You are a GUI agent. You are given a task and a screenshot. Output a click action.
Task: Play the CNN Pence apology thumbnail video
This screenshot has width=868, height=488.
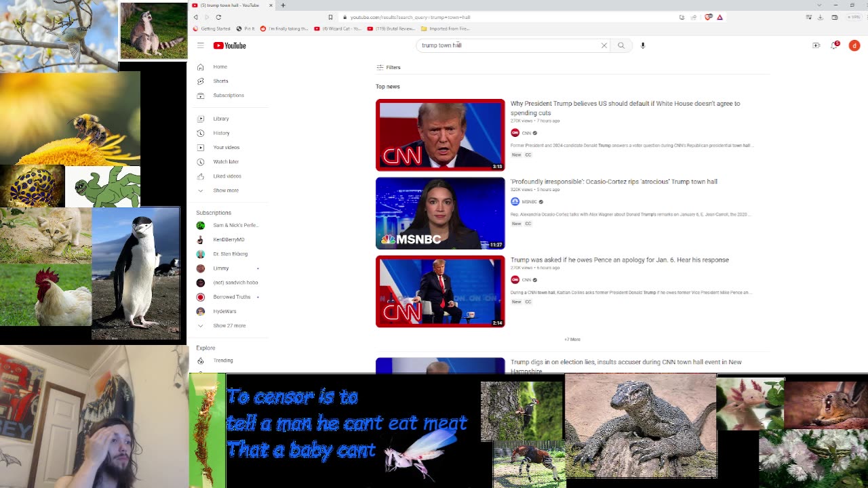(440, 291)
